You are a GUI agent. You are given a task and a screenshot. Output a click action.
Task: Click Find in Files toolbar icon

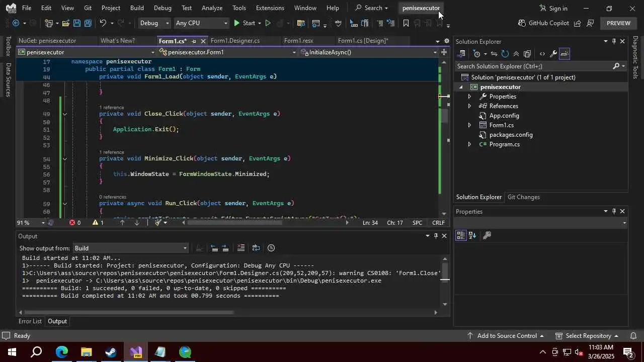click(301, 23)
